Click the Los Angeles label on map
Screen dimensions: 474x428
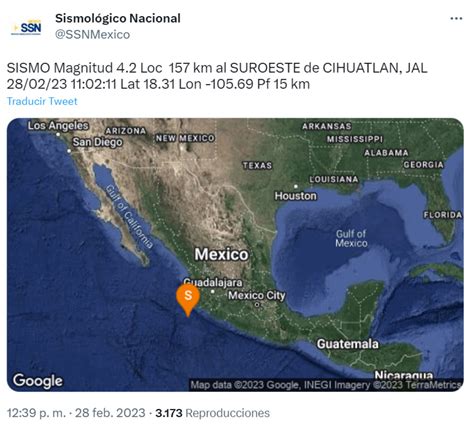[x=58, y=126]
